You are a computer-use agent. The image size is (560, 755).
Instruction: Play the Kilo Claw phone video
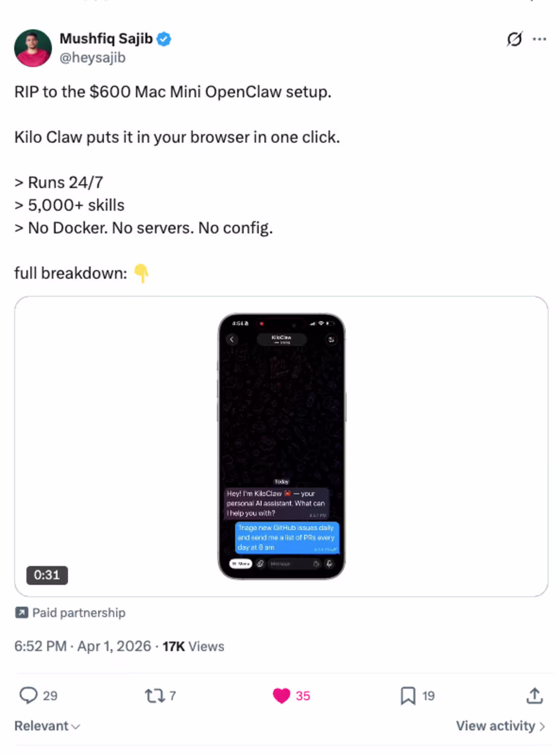click(282, 446)
